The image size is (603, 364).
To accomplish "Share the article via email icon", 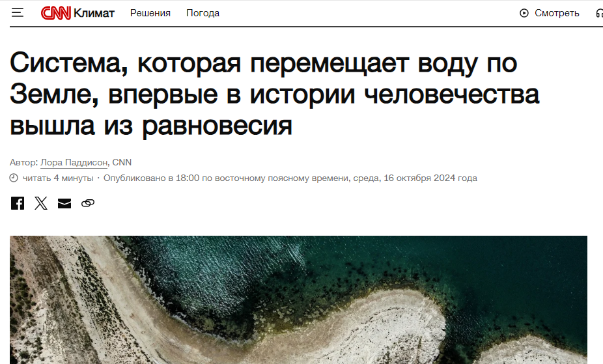I will coord(64,203).
